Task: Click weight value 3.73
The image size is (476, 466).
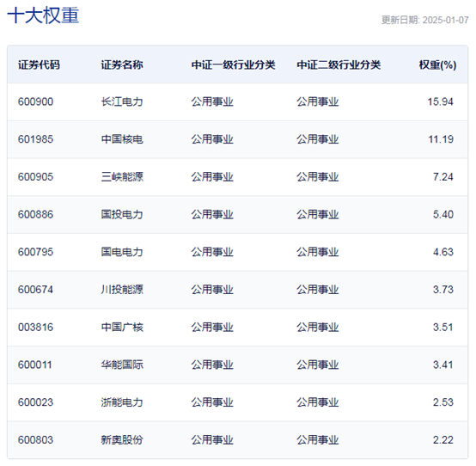Action: [442, 290]
